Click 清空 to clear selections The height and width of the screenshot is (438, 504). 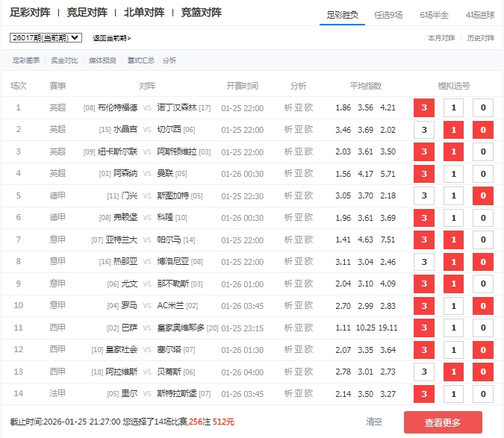[375, 422]
